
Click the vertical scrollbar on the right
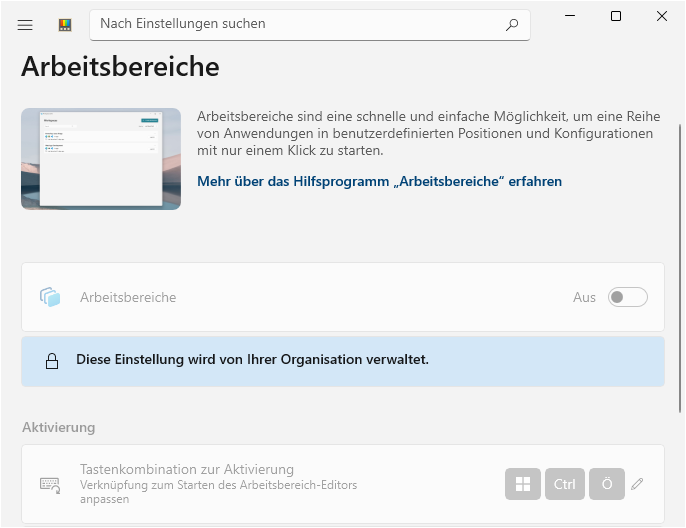point(680,268)
